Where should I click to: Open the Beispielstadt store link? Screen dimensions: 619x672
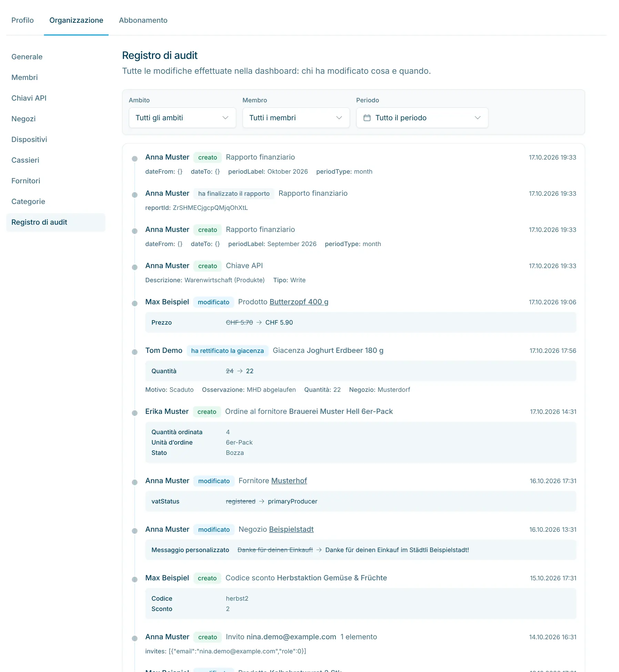click(x=291, y=529)
